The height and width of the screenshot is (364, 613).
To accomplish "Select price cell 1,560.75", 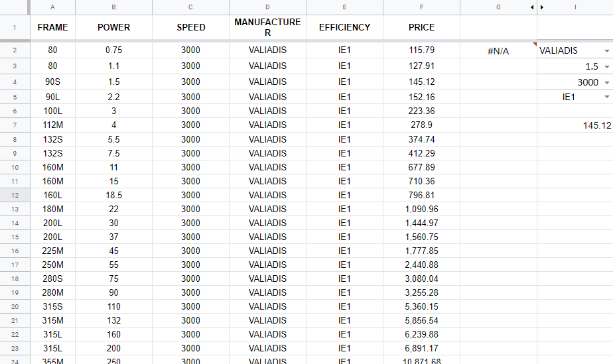I will [x=421, y=237].
